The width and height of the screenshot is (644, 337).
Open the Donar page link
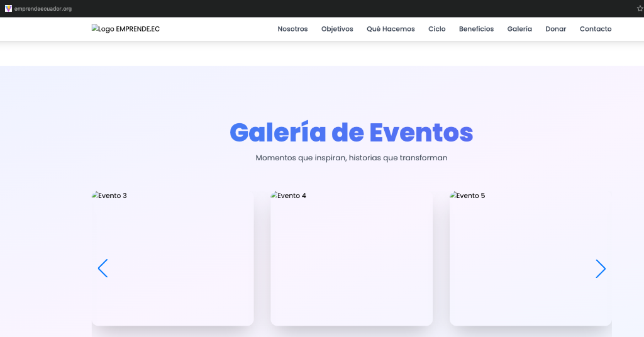(x=555, y=29)
